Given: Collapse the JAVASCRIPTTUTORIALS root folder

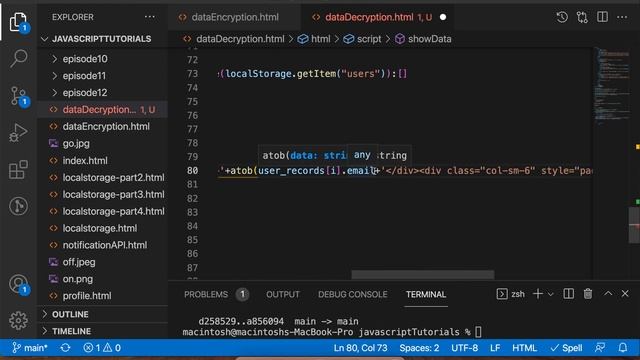Looking at the screenshot, I should [x=102, y=39].
